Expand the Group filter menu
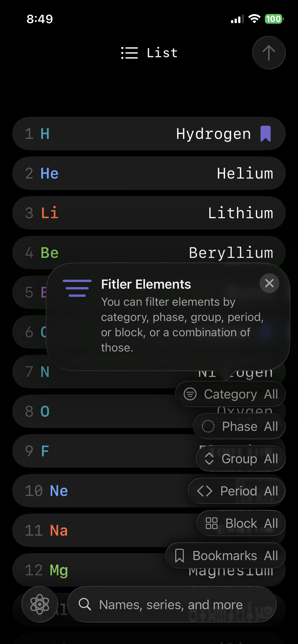 click(241, 459)
